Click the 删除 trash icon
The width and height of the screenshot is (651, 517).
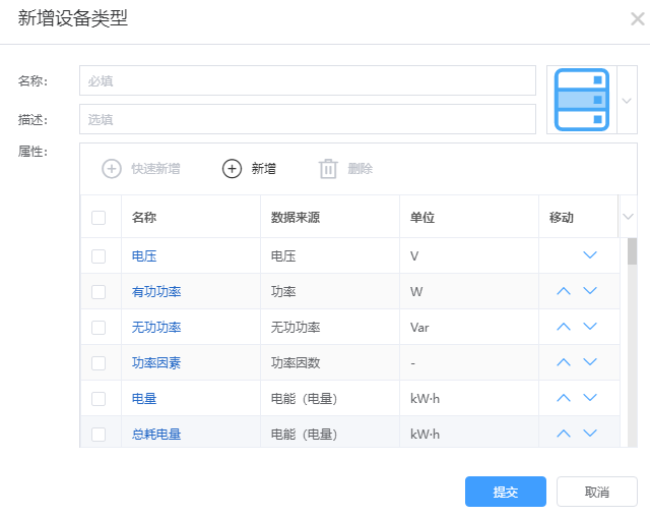(328, 169)
